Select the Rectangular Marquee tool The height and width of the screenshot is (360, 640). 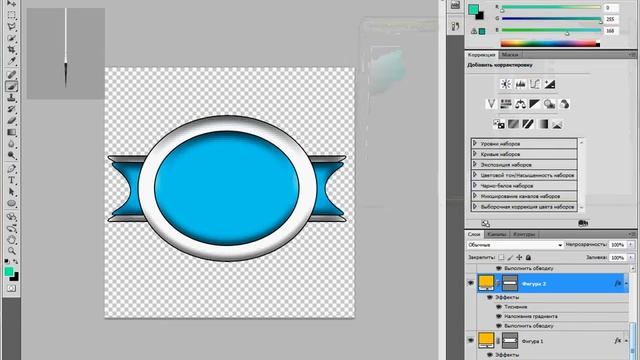click(11, 16)
